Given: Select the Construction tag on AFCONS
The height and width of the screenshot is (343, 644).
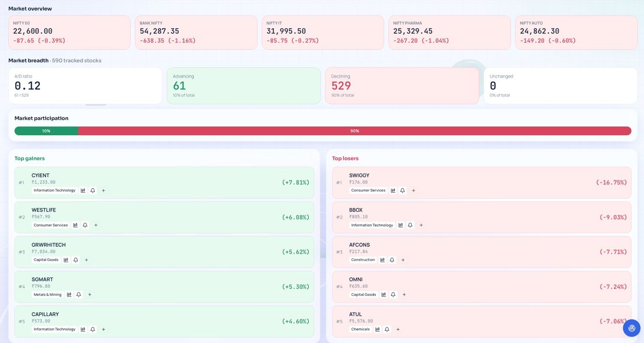Looking at the screenshot, I should (363, 260).
